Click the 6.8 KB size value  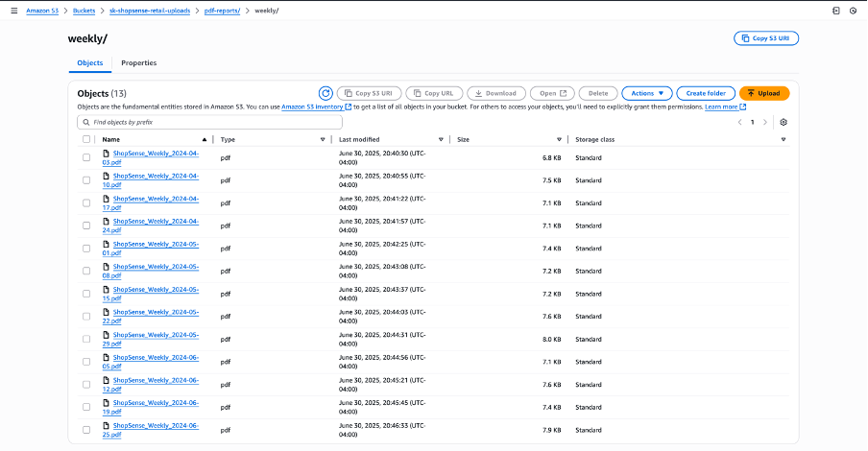coord(551,157)
